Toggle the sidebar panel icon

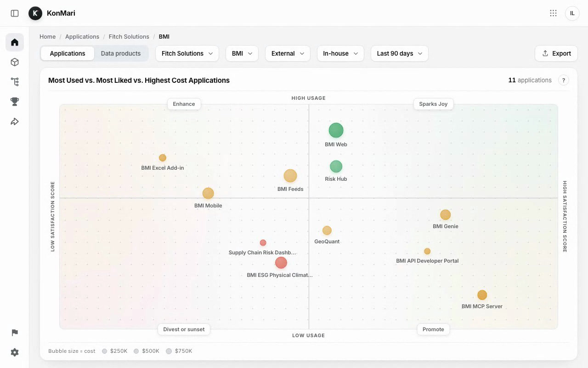[15, 13]
